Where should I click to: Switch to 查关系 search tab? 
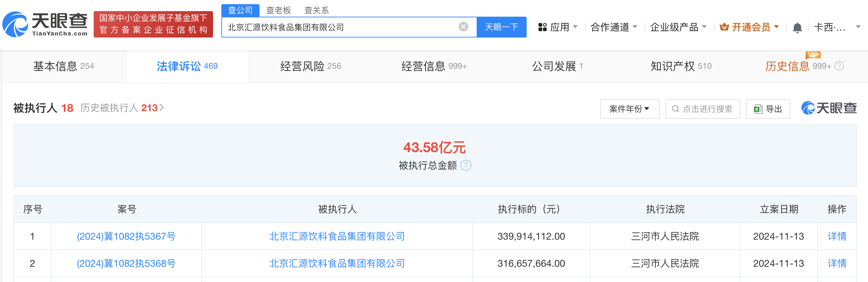pos(316,10)
